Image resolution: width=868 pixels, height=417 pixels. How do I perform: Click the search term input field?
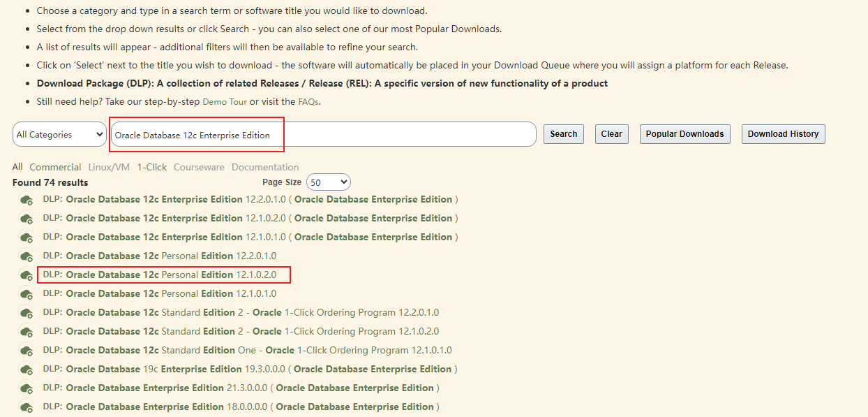pyautogui.click(x=323, y=135)
